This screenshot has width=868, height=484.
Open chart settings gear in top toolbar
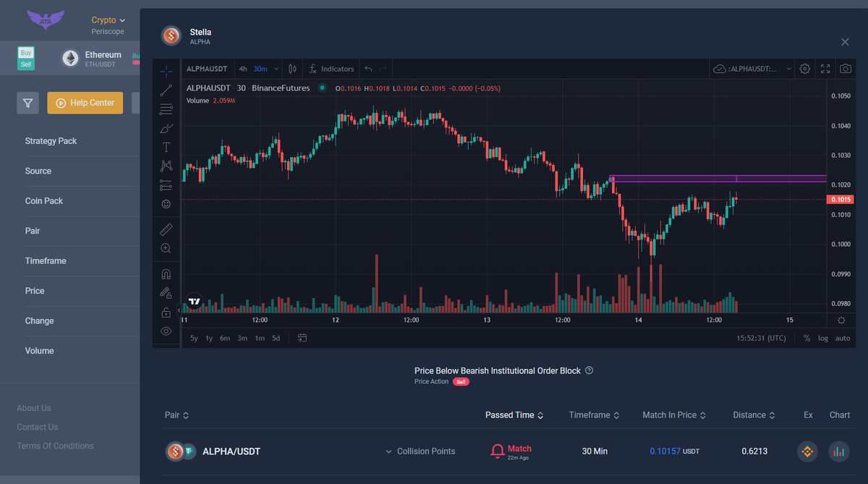pyautogui.click(x=805, y=69)
